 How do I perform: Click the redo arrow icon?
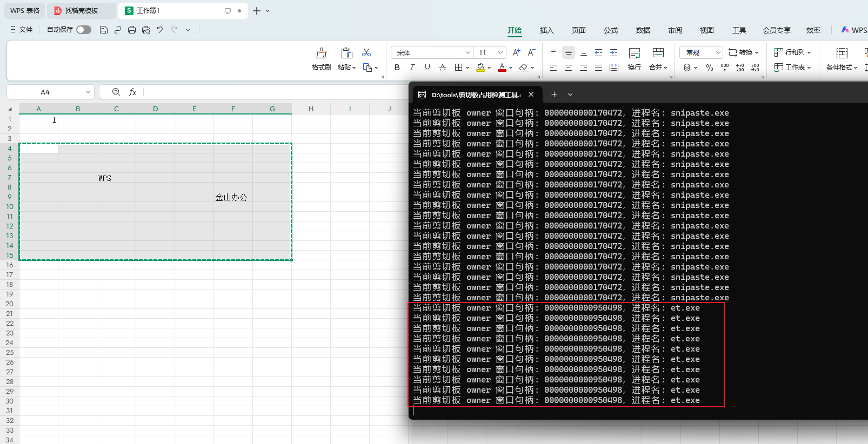click(174, 30)
